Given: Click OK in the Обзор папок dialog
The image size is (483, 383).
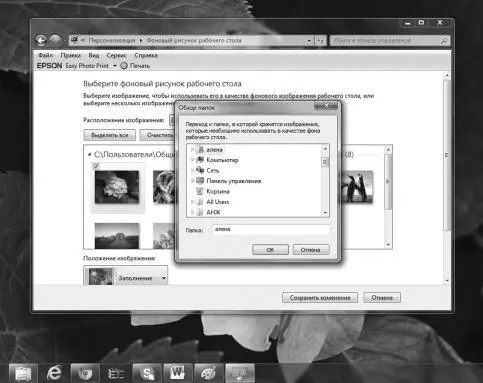Looking at the screenshot, I should 270,250.
